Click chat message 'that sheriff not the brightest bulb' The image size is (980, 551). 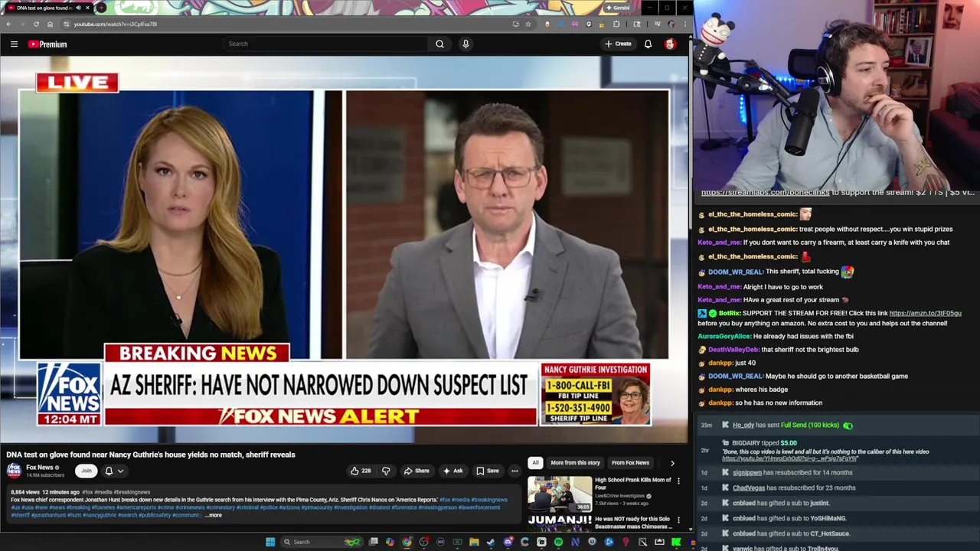coord(810,350)
